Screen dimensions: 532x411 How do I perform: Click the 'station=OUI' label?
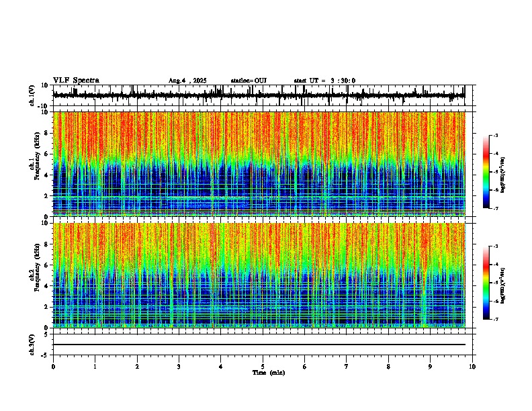coord(249,81)
